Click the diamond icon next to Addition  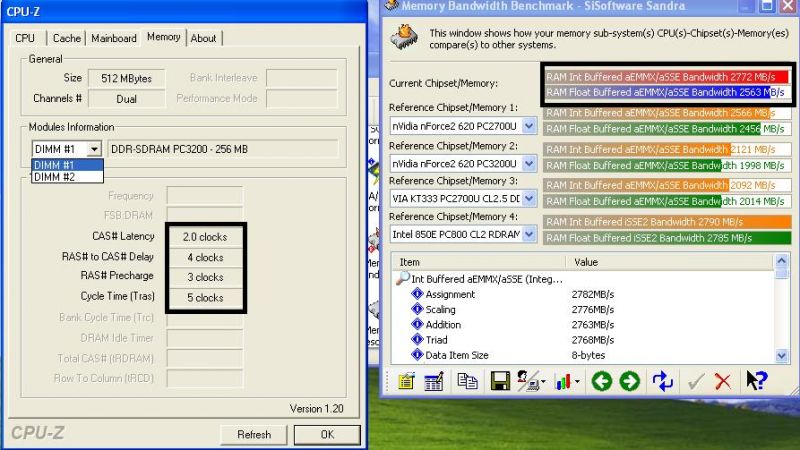tap(417, 324)
